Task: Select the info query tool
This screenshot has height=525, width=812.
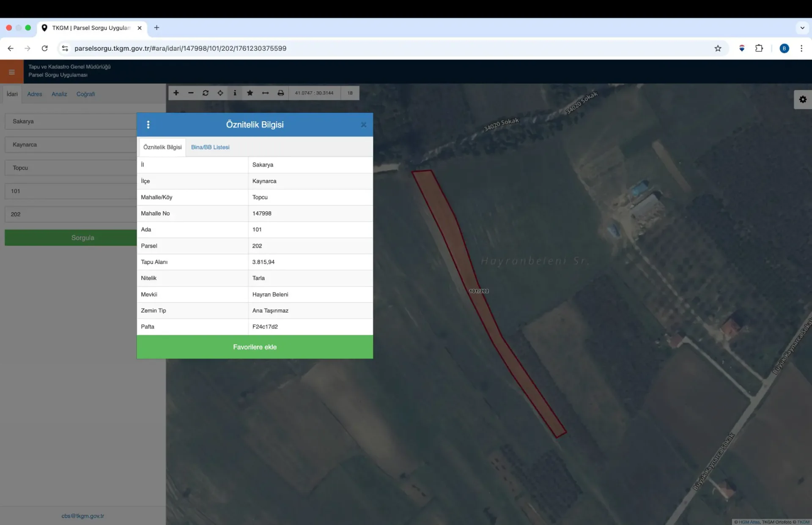Action: click(x=235, y=93)
